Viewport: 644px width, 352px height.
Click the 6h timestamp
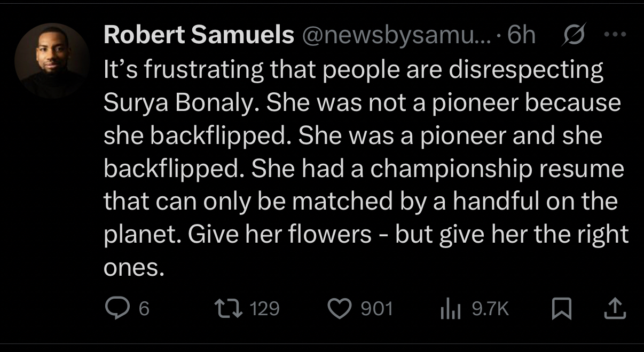click(x=521, y=35)
